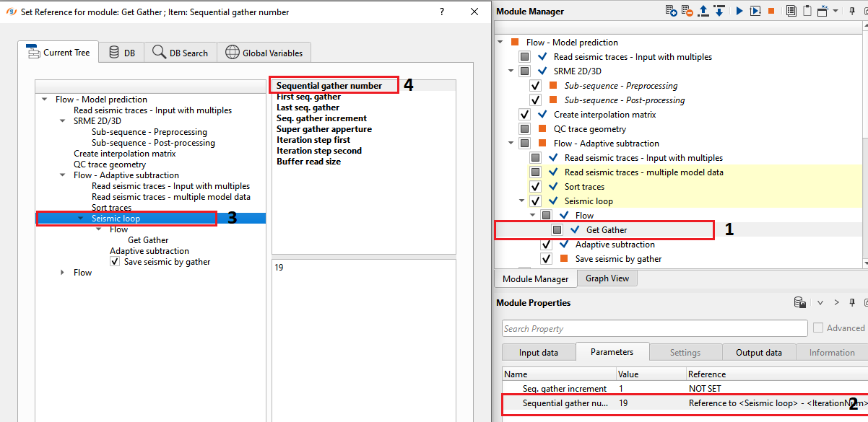This screenshot has width=868, height=422.
Task: Toggle the Create interpolation matrix checkbox
Action: coord(524,115)
